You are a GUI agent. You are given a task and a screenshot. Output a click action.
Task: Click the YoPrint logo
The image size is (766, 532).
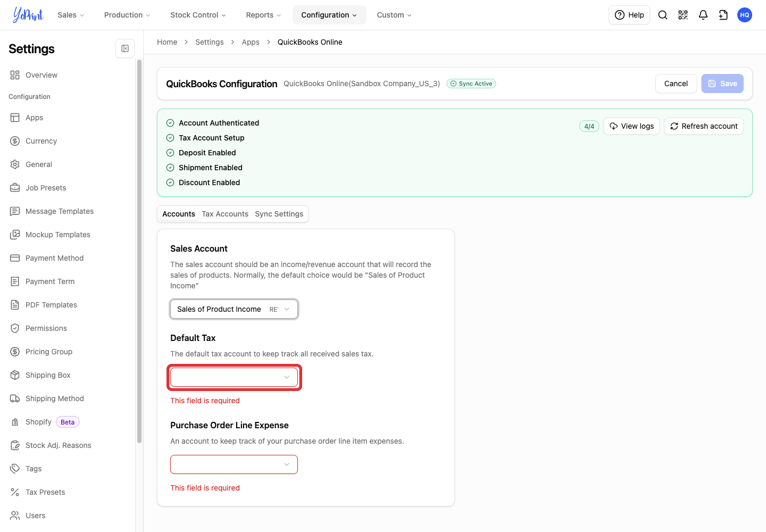click(28, 15)
